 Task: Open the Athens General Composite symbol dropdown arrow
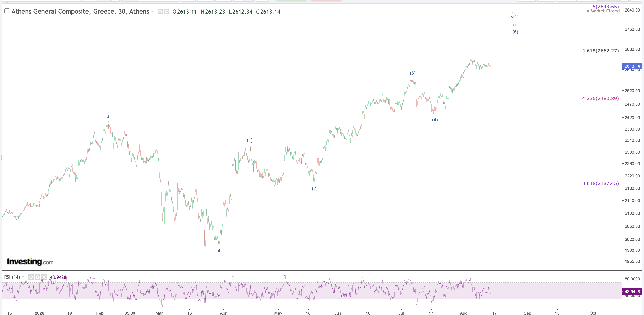[152, 12]
